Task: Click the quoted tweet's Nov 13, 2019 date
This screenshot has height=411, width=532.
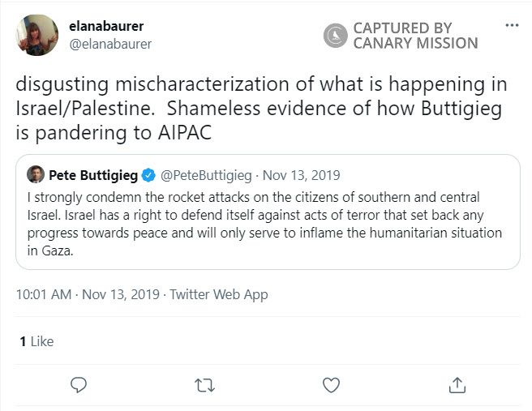Action: (300, 175)
